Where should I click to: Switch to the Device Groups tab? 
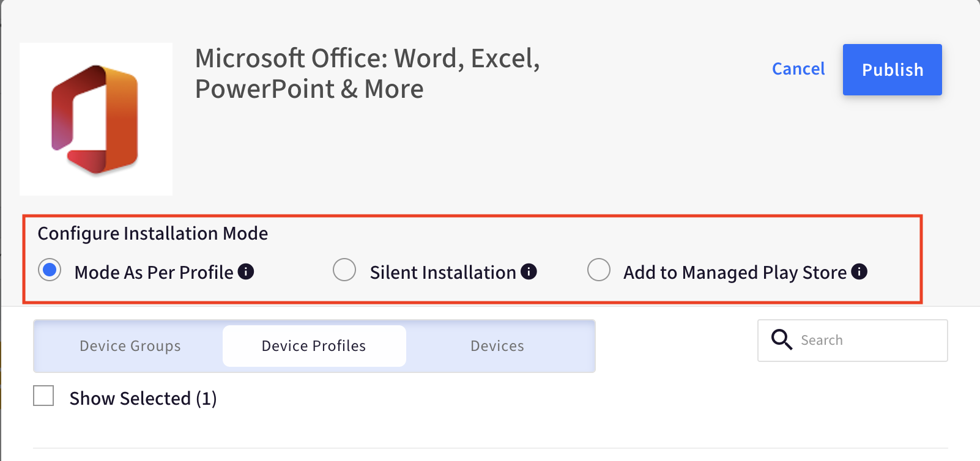130,346
